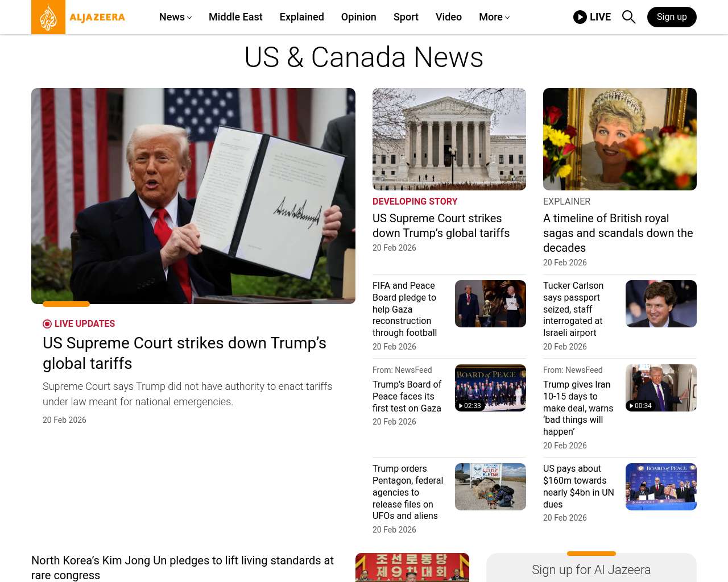
Task: Open the UFOs and aliens article thumbnail
Action: point(490,487)
